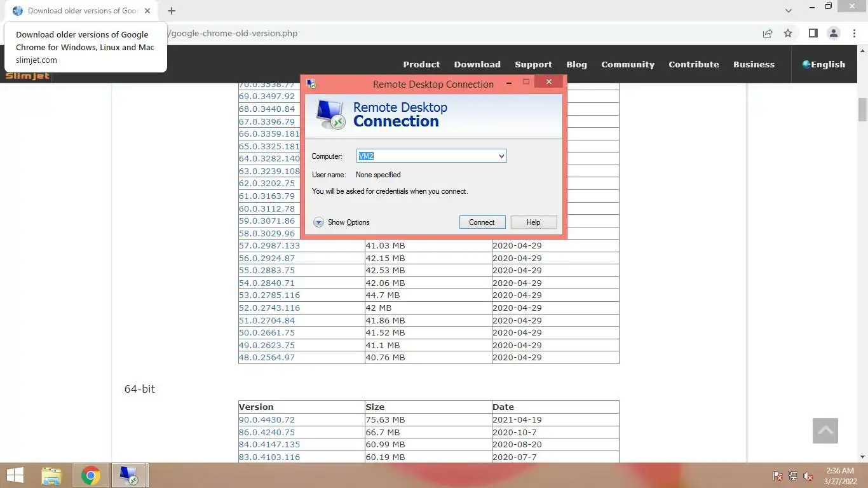Viewport: 868px width, 488px height.
Task: Open new tab with plus button
Action: pos(172,11)
